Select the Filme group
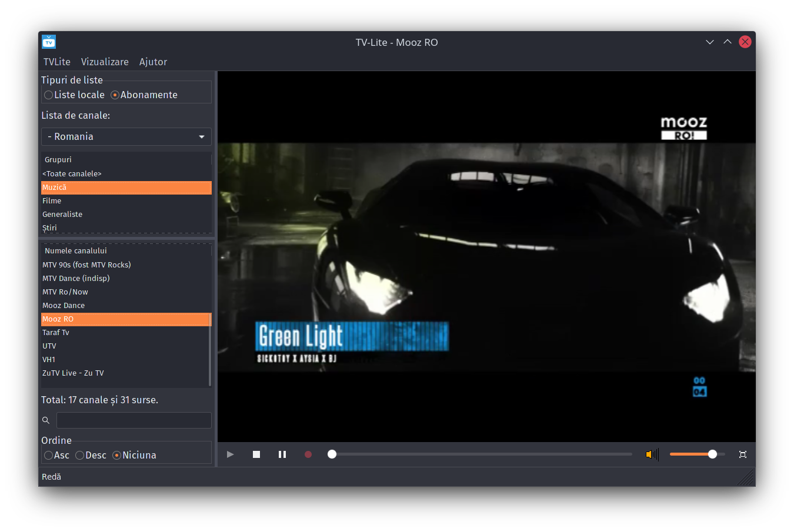The image size is (794, 532). 126,200
